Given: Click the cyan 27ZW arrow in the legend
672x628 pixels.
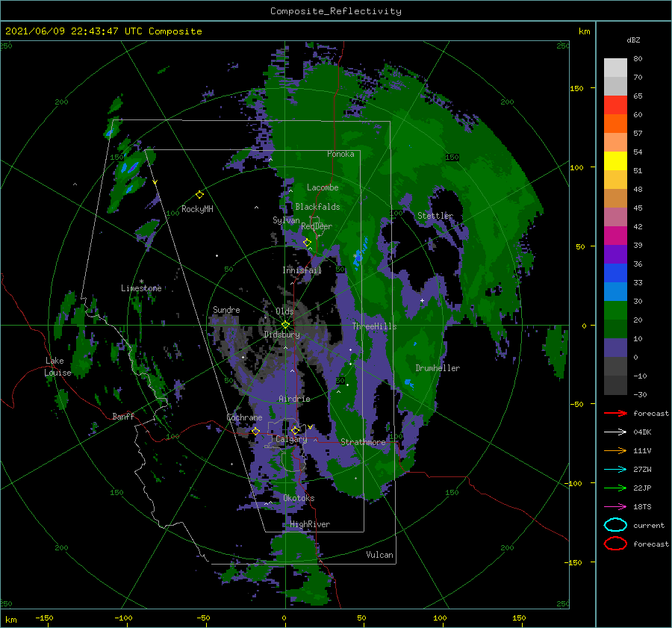Looking at the screenshot, I should point(615,470).
